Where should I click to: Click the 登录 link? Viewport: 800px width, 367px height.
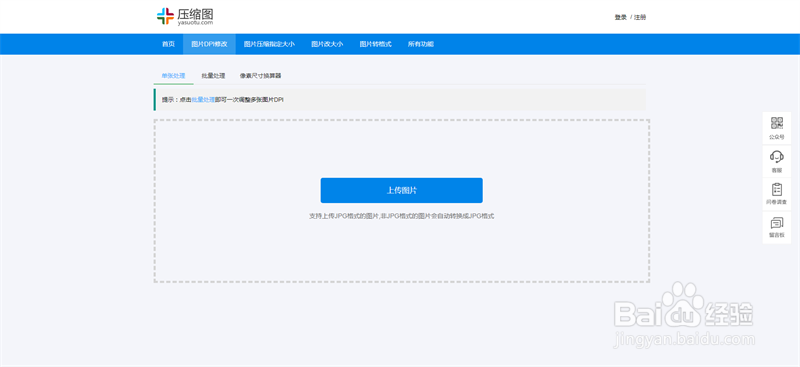[x=620, y=17]
